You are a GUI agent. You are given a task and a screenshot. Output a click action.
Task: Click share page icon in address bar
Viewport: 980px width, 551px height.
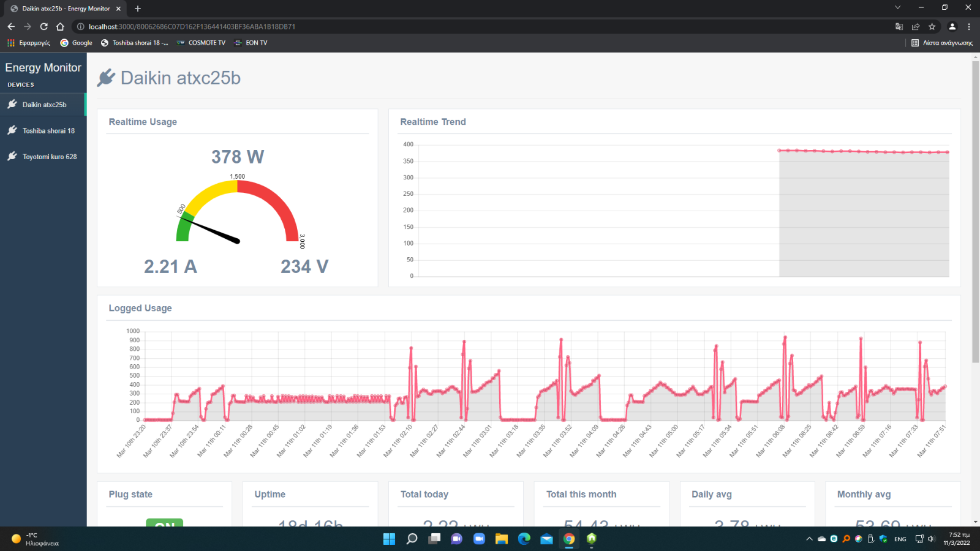(916, 26)
